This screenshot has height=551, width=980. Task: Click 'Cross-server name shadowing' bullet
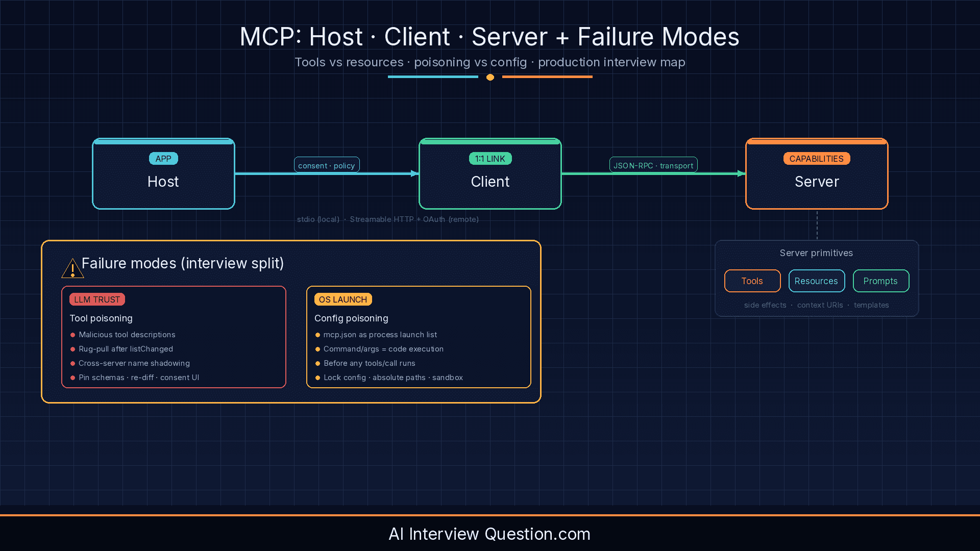click(x=130, y=363)
